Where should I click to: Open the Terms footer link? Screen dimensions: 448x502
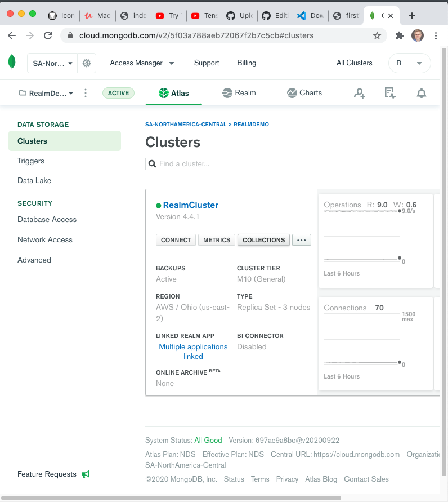pyautogui.click(x=260, y=479)
